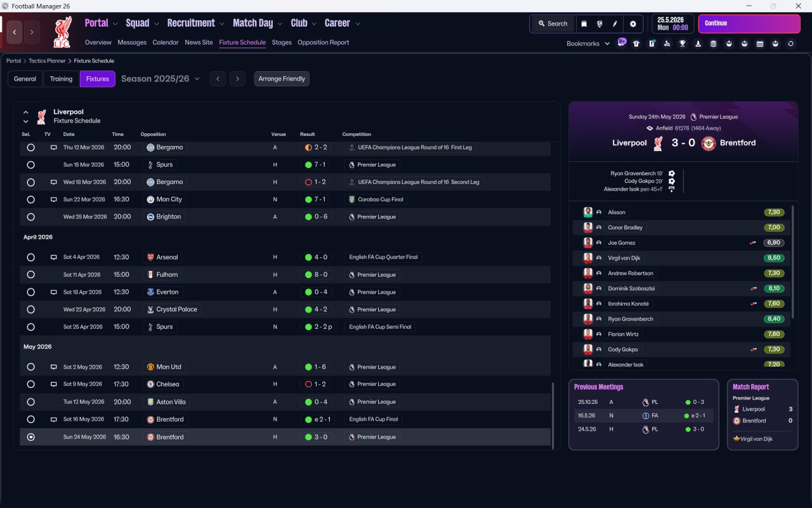812x508 pixels.
Task: Select the Aston Villa fixture radio button
Action: pos(30,402)
